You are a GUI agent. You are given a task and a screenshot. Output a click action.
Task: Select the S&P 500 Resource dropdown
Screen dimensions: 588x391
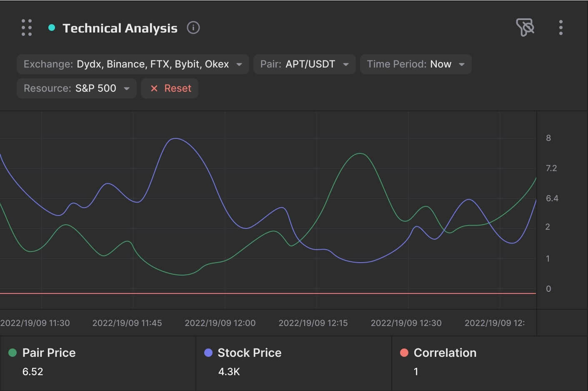[76, 88]
